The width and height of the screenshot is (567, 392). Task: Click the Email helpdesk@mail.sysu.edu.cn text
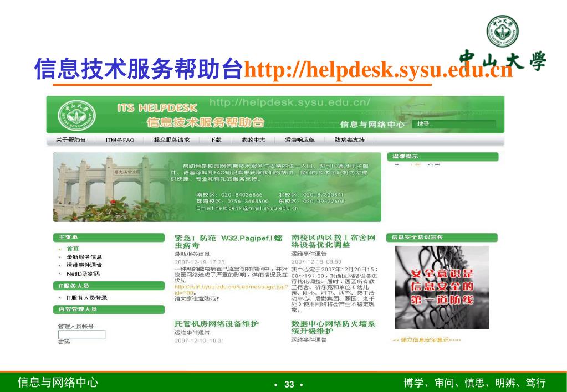tap(247, 208)
